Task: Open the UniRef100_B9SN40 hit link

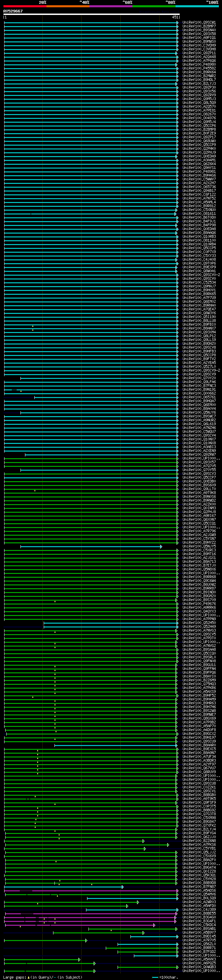Action: [x=199, y=30]
